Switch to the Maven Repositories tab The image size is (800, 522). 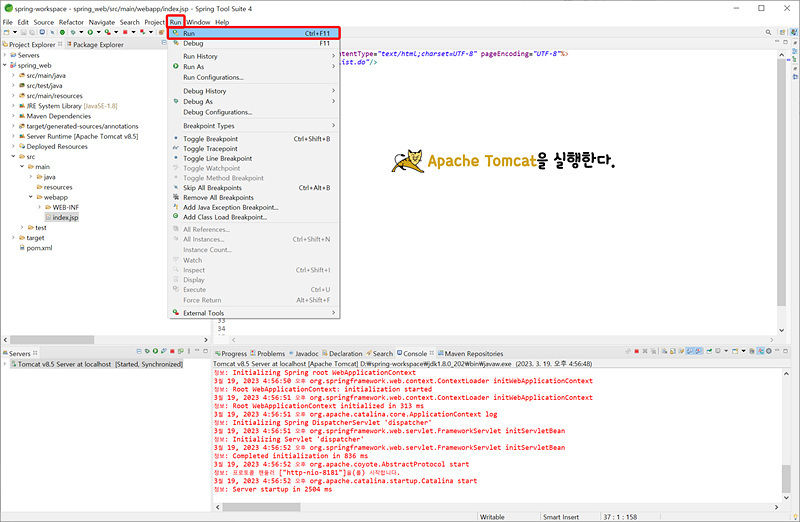point(470,354)
